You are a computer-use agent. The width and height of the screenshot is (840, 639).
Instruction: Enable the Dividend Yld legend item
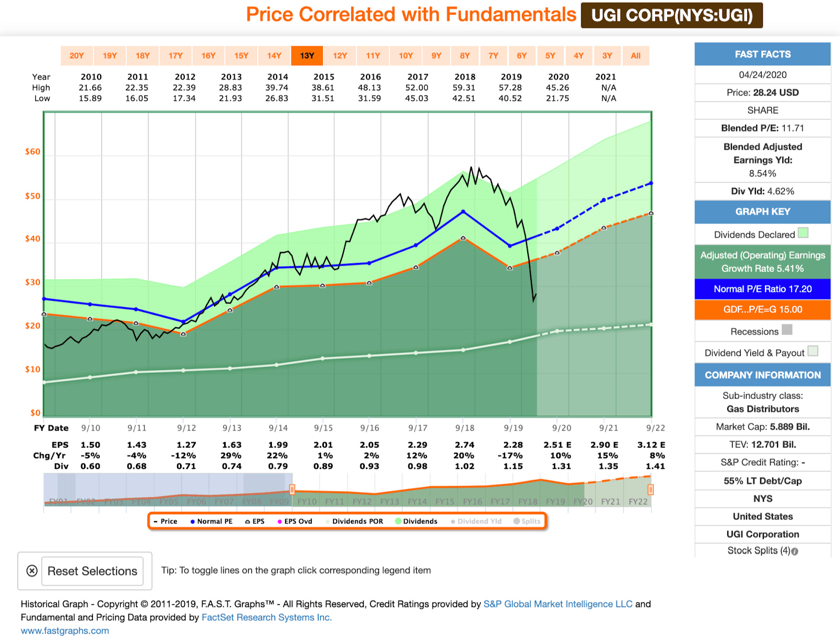[x=476, y=521]
